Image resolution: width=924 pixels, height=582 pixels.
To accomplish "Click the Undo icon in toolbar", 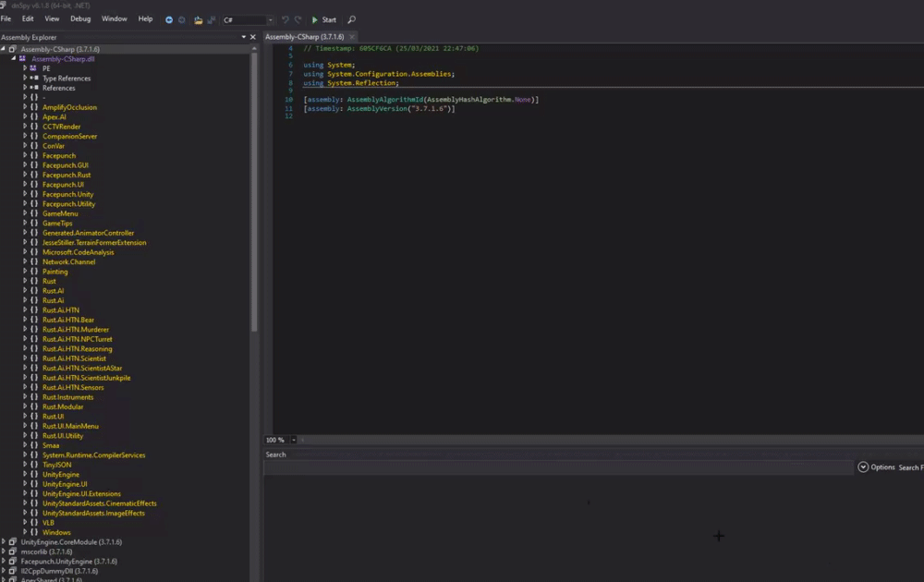I will [x=286, y=19].
